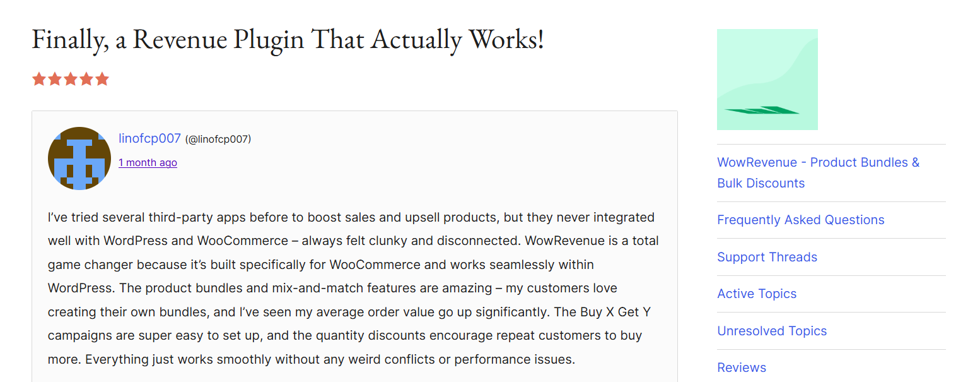Click the third rating star icon
The image size is (980, 382).
click(x=71, y=78)
